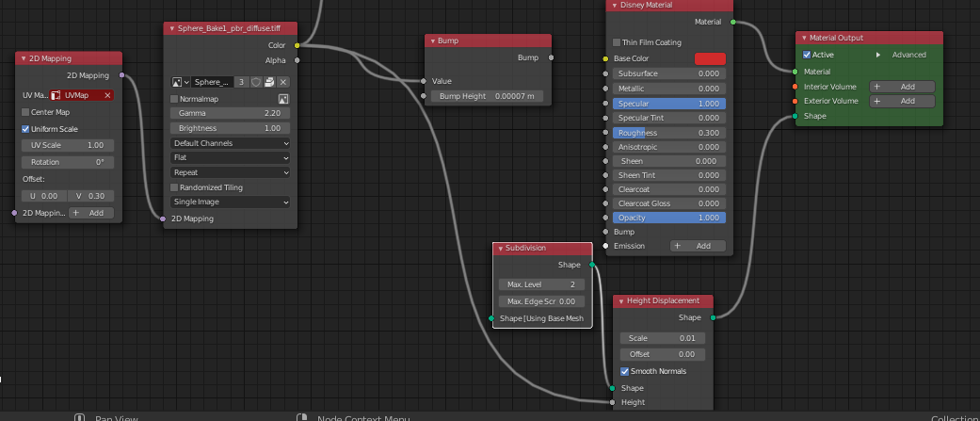Expand the Advanced section in Material Output
Screen dimensions: 980x421
pos(878,55)
